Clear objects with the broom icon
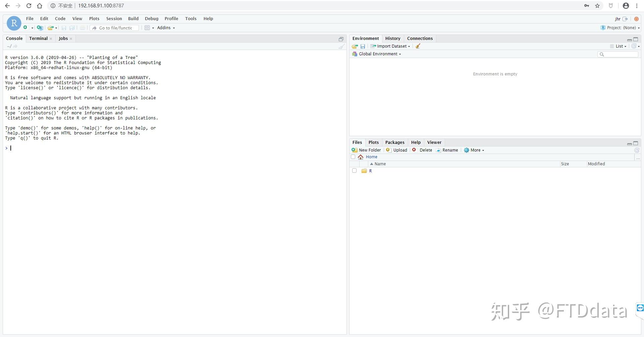Viewport: 644px width, 337px height. point(418,46)
